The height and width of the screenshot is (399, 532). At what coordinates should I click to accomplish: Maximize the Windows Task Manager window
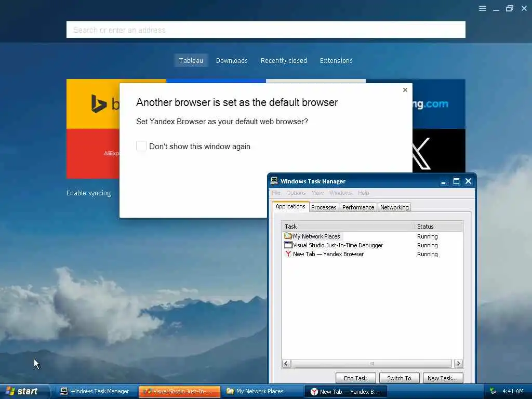456,181
